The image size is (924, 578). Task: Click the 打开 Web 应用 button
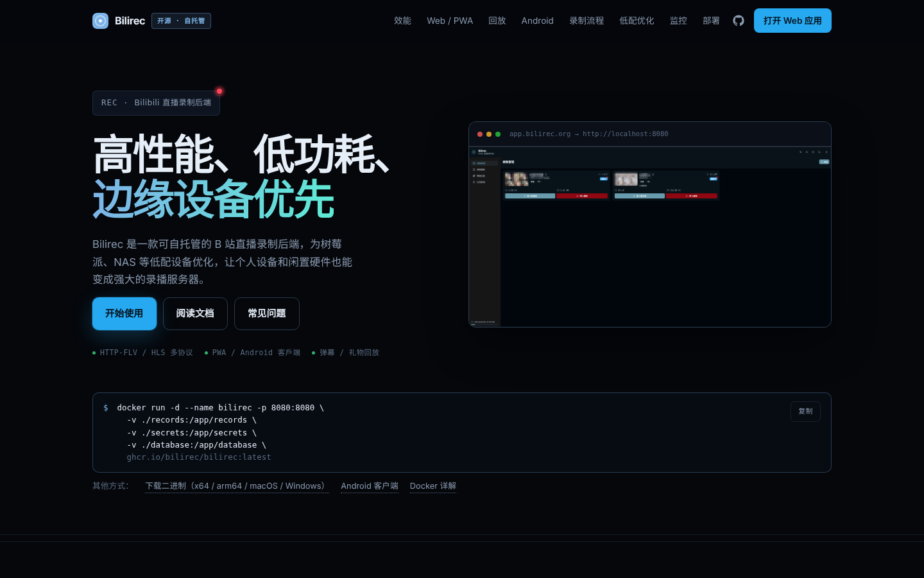(792, 21)
